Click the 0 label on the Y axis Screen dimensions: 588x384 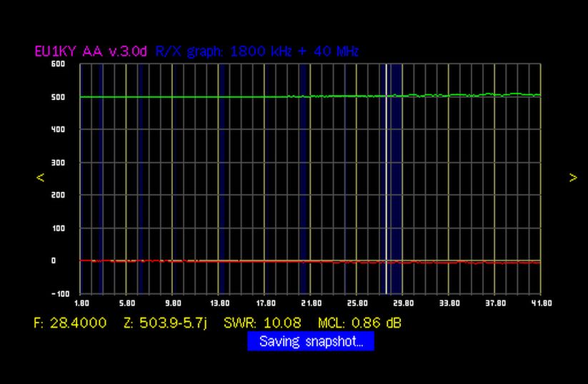pos(43,261)
